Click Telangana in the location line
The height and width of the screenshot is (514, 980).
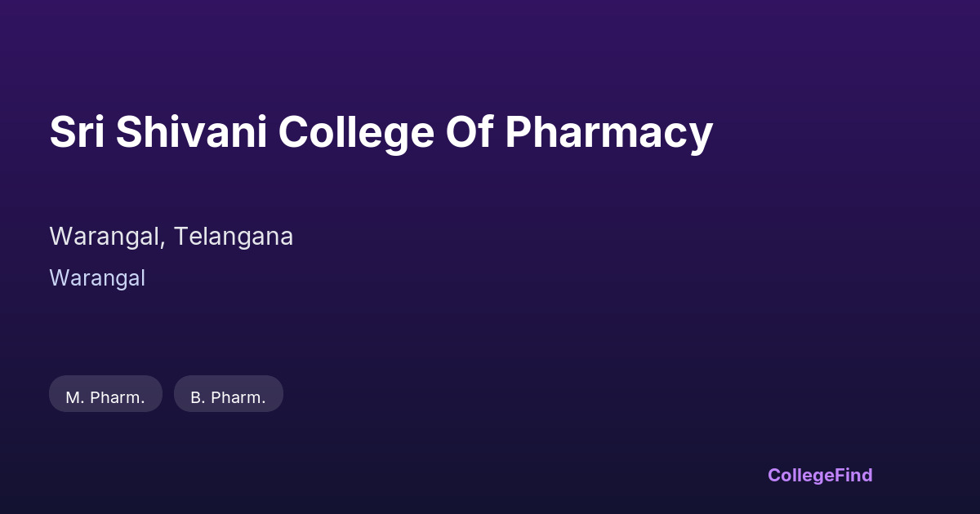pos(233,237)
